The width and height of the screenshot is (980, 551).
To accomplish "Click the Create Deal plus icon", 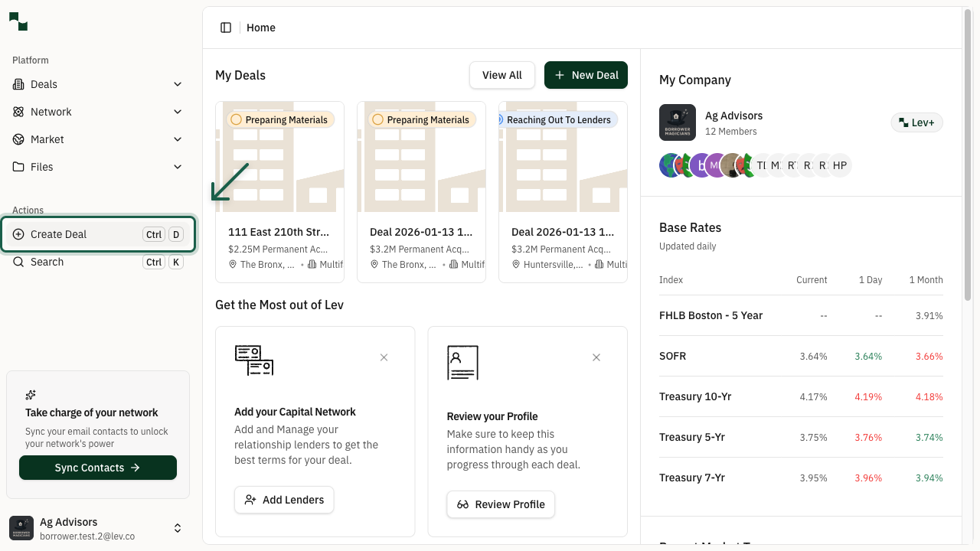I will (x=18, y=234).
